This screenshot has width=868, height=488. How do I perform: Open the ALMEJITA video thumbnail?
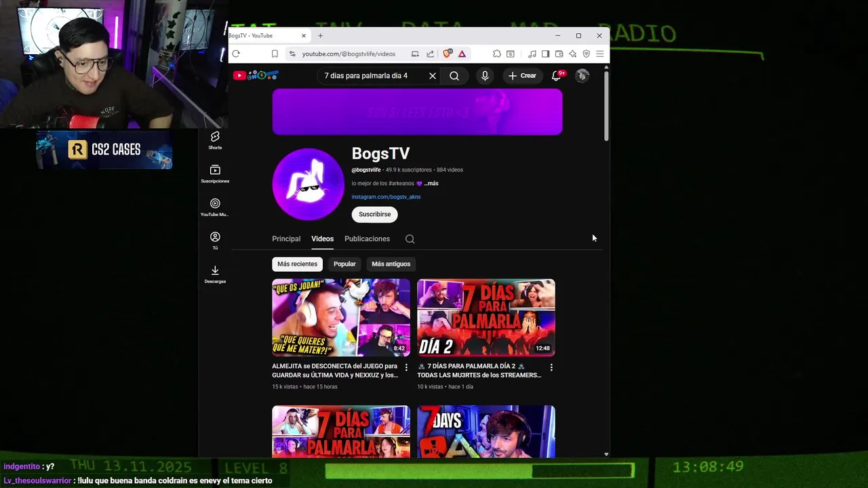[341, 318]
